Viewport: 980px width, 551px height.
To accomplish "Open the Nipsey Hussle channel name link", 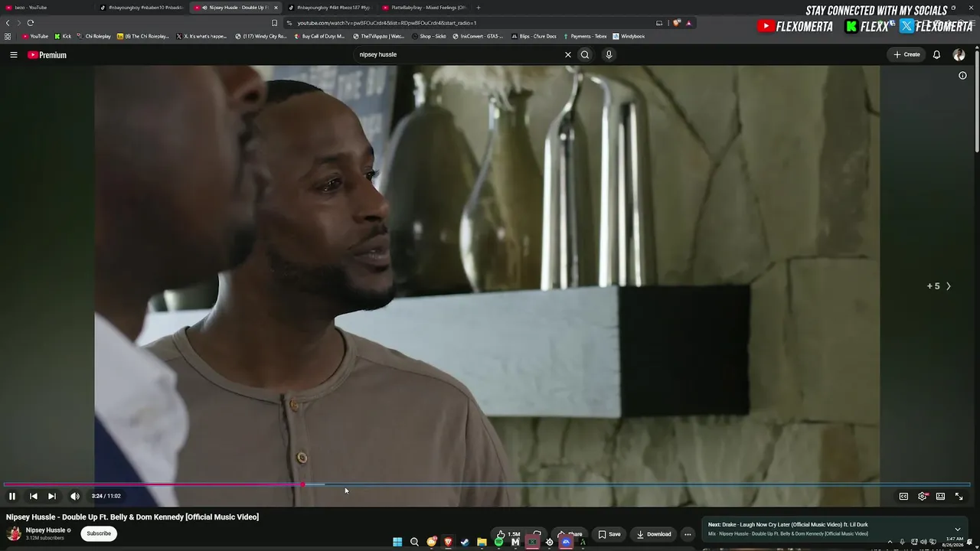I will tap(45, 530).
